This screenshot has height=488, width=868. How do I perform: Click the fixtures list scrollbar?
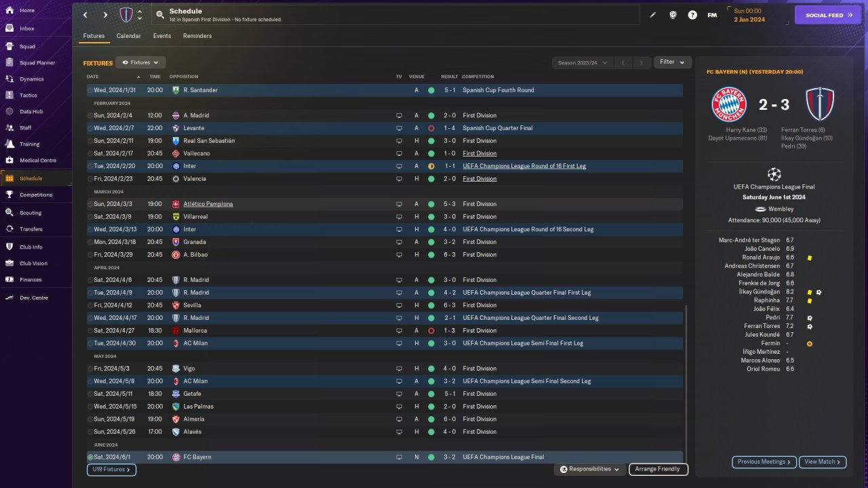686,383
